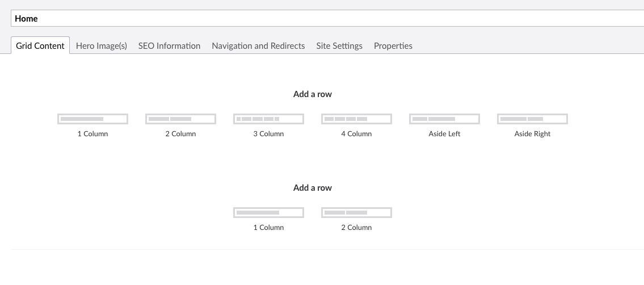Choose the 3 Column layout icon
The height and width of the screenshot is (285, 644).
click(268, 119)
